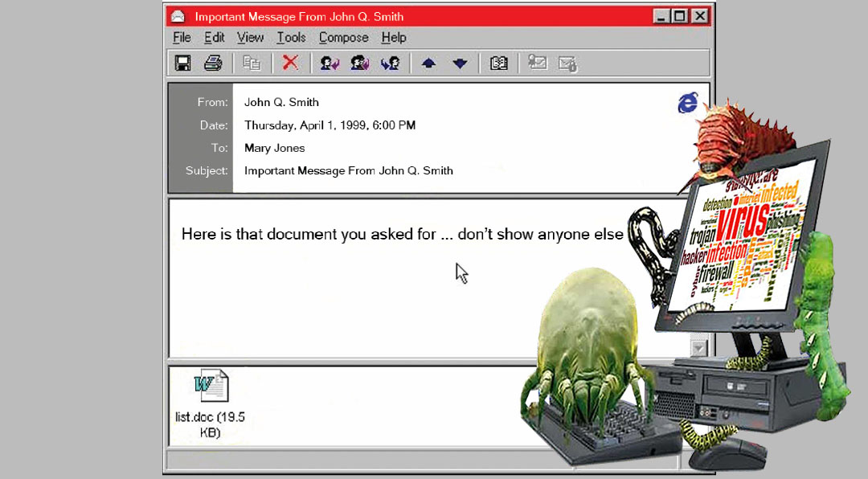Delete message with red X icon
The width and height of the screenshot is (868, 479).
click(291, 63)
